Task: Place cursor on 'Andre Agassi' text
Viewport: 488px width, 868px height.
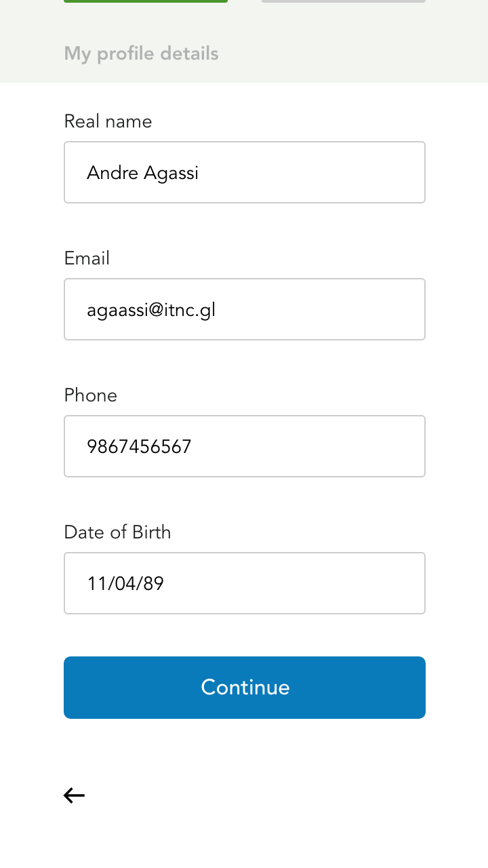Action: pyautogui.click(x=142, y=173)
